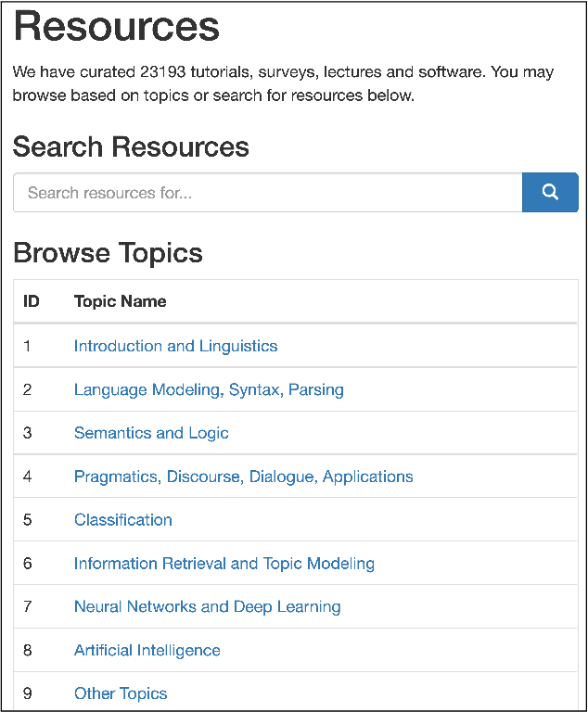Screen dimensions: 588x712
Task: Open Pragmatics, Discourse, Dialogue, Applications link
Action: (x=243, y=477)
